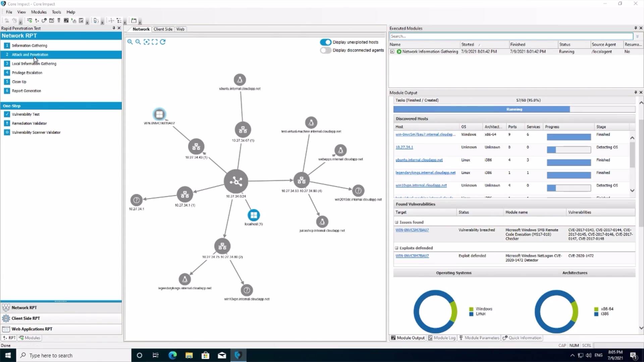
Task: Click the zoom in icon in network map
Action: (130, 42)
